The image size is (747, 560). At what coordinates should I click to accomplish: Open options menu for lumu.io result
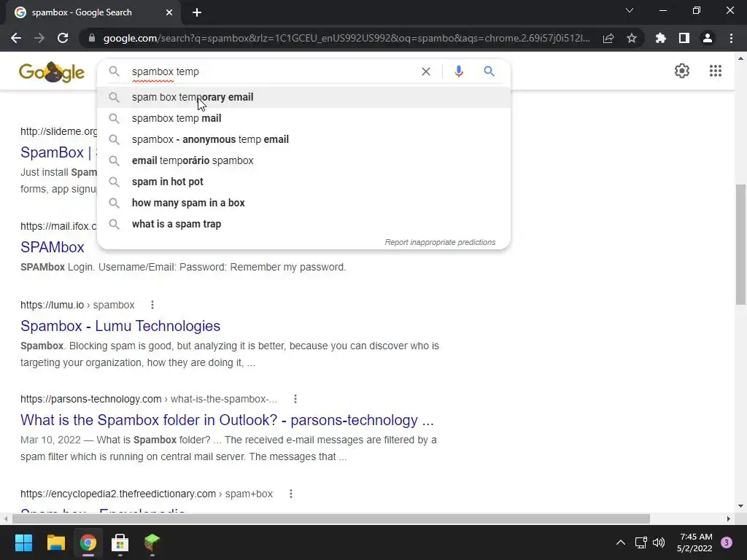[x=152, y=305]
